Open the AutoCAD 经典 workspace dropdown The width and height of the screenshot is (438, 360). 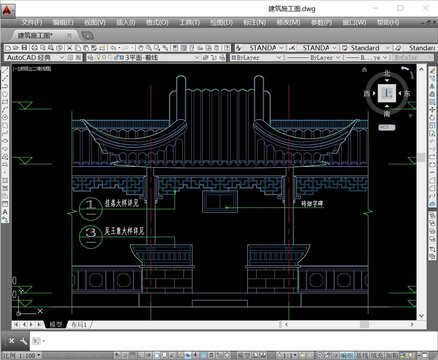coord(35,58)
